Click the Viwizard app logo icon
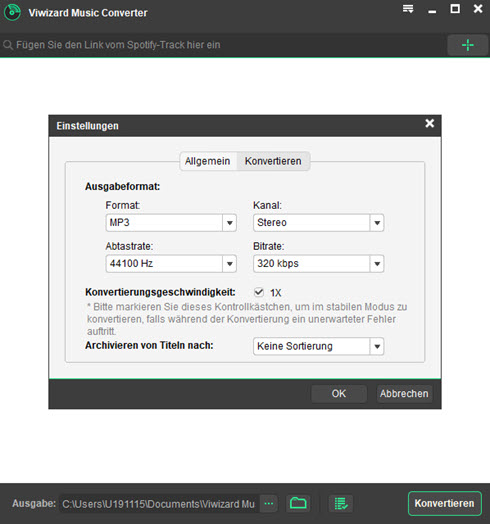This screenshot has width=490, height=524. (12, 12)
